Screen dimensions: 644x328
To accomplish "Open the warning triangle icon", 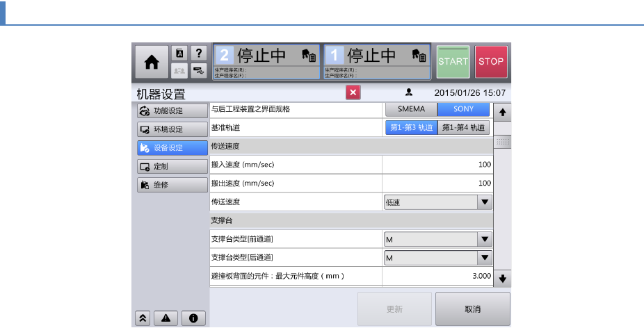I will [166, 318].
